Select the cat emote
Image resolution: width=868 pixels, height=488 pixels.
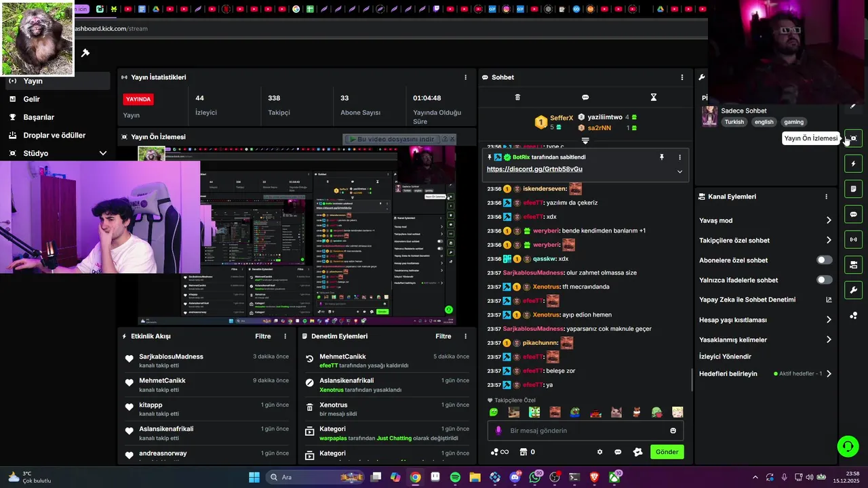tap(616, 412)
